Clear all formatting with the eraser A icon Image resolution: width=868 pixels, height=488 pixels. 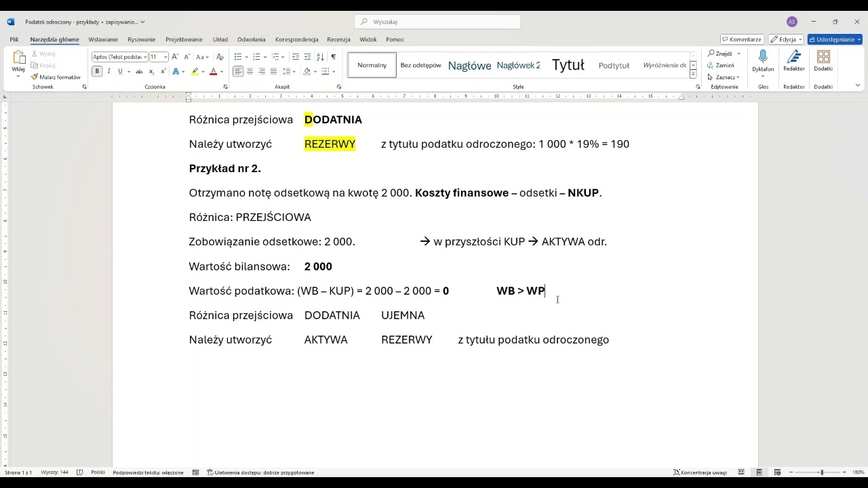pos(220,57)
